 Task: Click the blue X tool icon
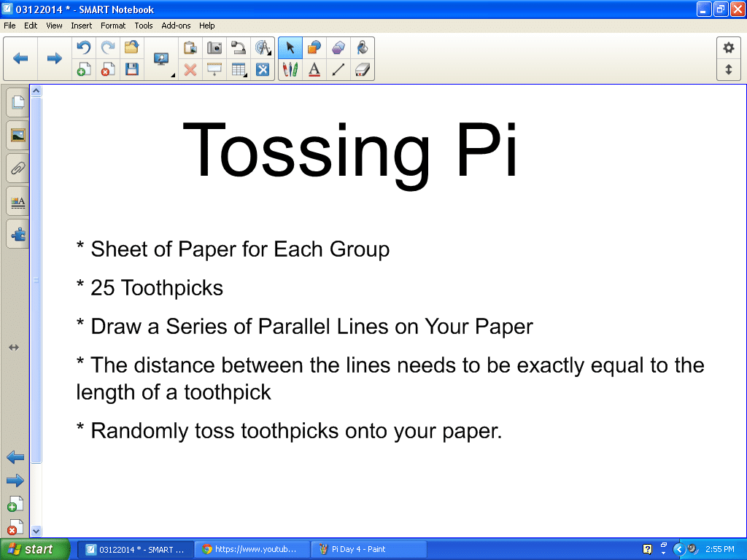pyautogui.click(x=263, y=70)
